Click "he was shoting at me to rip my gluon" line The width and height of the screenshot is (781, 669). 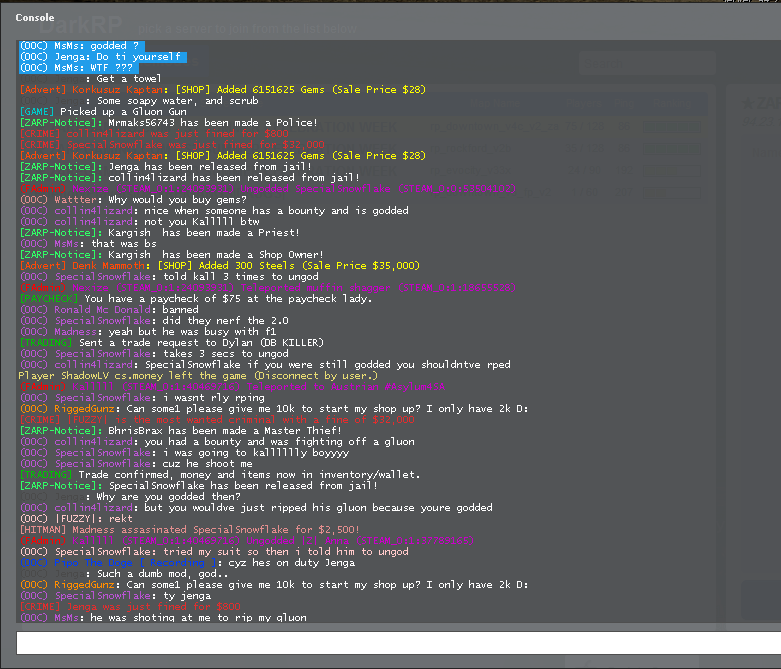163,617
